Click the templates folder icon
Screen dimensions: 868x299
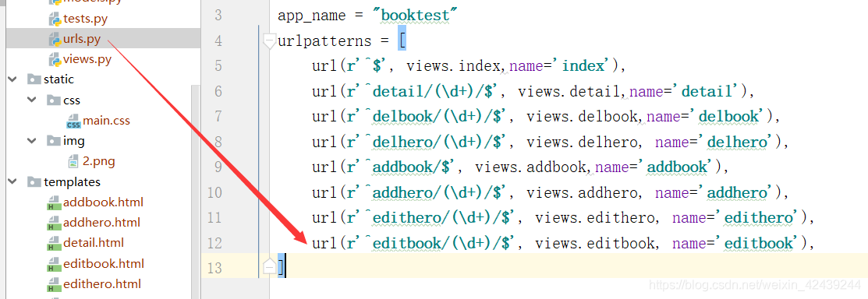click(x=34, y=182)
